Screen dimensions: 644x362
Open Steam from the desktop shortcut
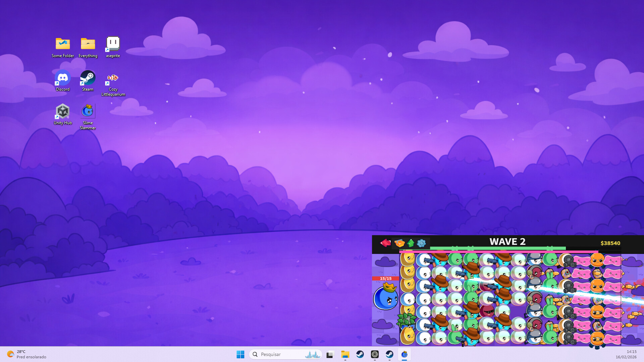tap(88, 77)
